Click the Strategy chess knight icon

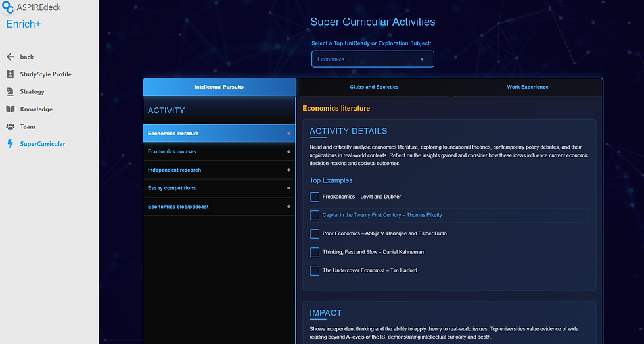[11, 91]
